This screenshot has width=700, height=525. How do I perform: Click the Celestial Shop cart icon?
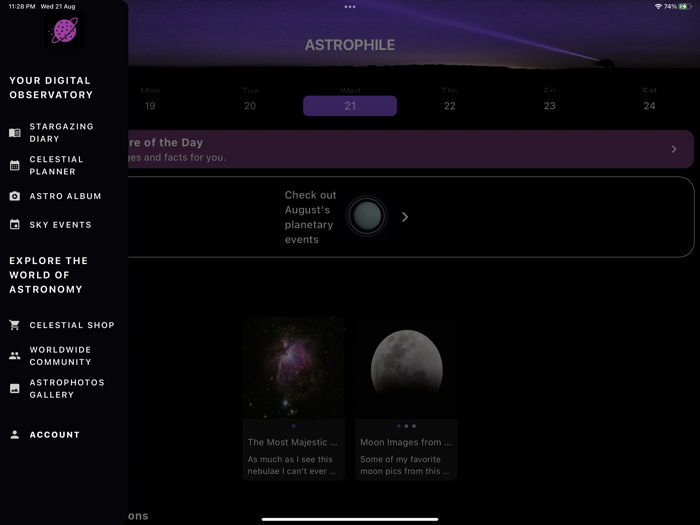pos(15,325)
